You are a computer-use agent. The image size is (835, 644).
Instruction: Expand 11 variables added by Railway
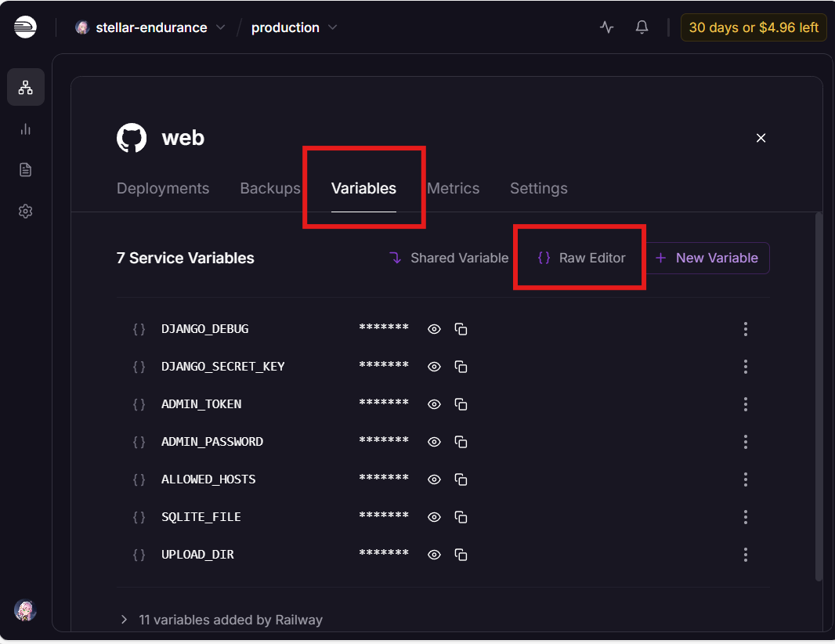pyautogui.click(x=220, y=620)
